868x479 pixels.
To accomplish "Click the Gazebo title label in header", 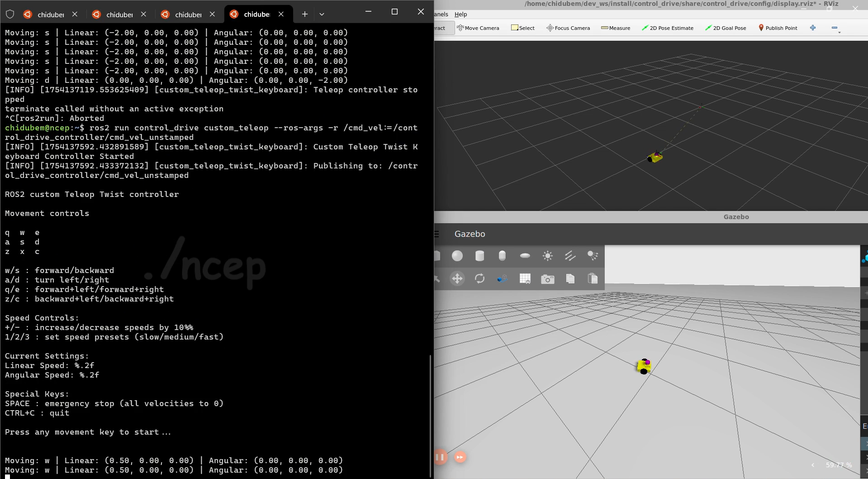I will click(470, 234).
